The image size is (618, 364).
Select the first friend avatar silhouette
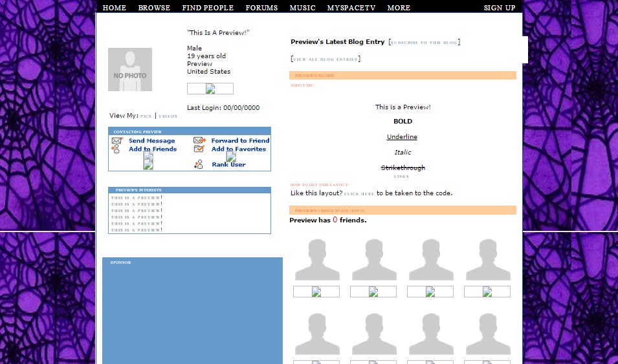(x=316, y=260)
